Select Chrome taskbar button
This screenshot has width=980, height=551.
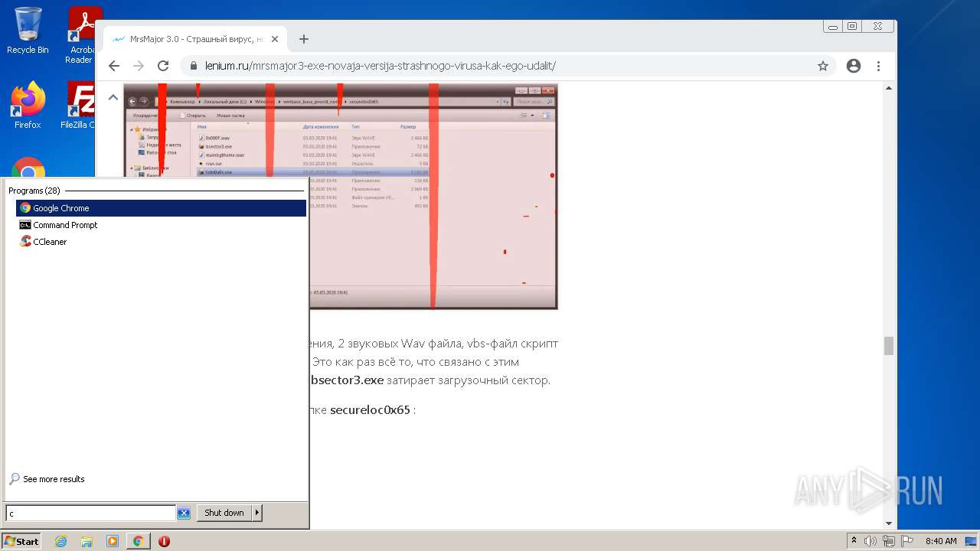(138, 541)
